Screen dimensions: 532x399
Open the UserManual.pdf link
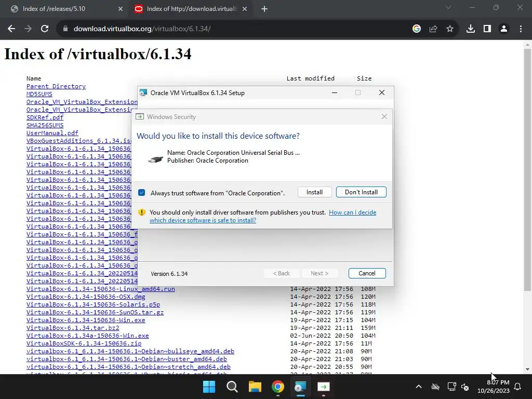click(x=52, y=133)
